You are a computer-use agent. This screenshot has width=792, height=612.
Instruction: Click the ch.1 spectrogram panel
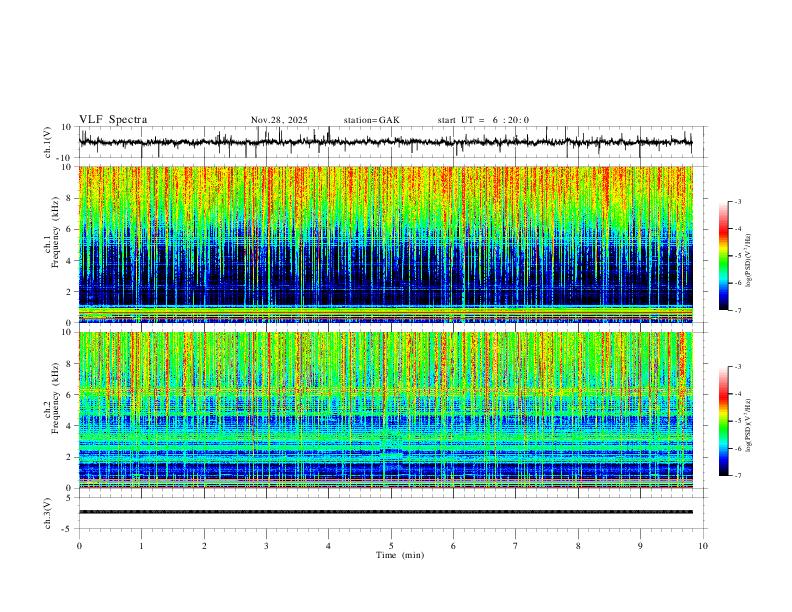[x=385, y=244]
